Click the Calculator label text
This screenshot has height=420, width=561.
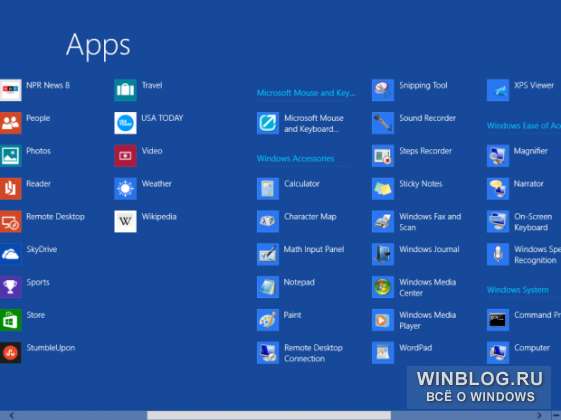(302, 184)
